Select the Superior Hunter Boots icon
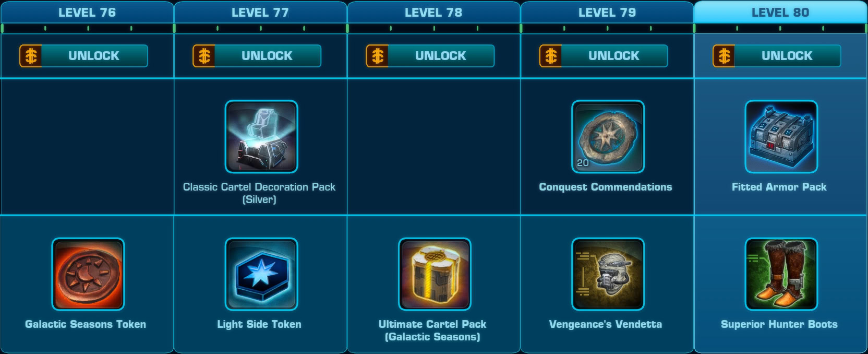Viewport: 868px width, 354px height. (781, 274)
